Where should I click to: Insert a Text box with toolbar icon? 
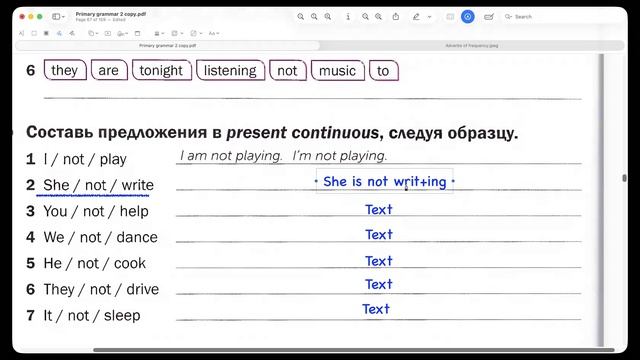[x=108, y=33]
